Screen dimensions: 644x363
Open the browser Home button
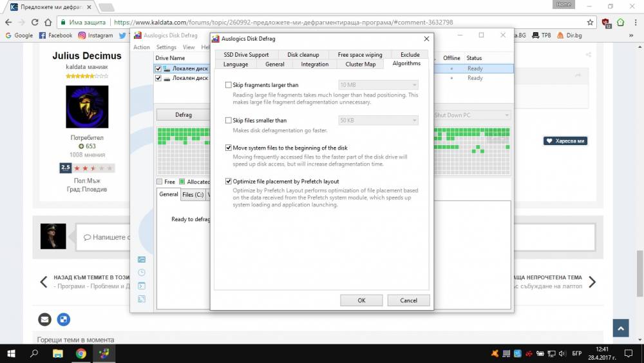(48, 22)
